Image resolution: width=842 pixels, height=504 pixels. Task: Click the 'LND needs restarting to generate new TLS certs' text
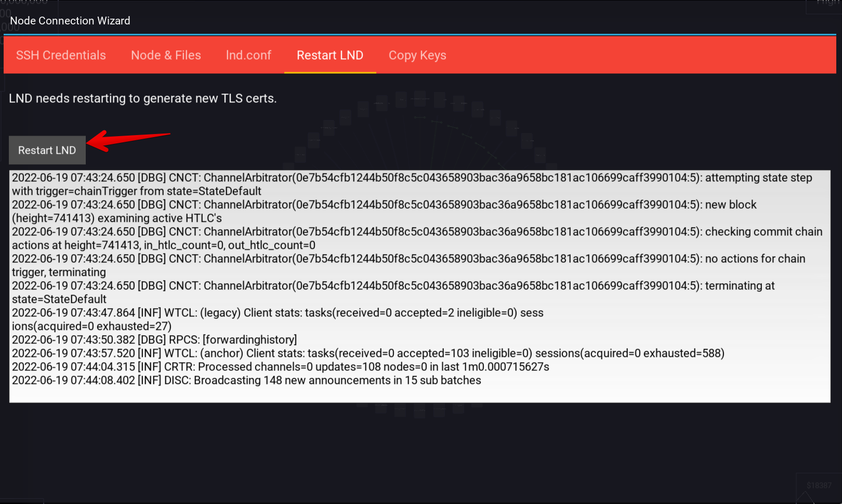143,98
